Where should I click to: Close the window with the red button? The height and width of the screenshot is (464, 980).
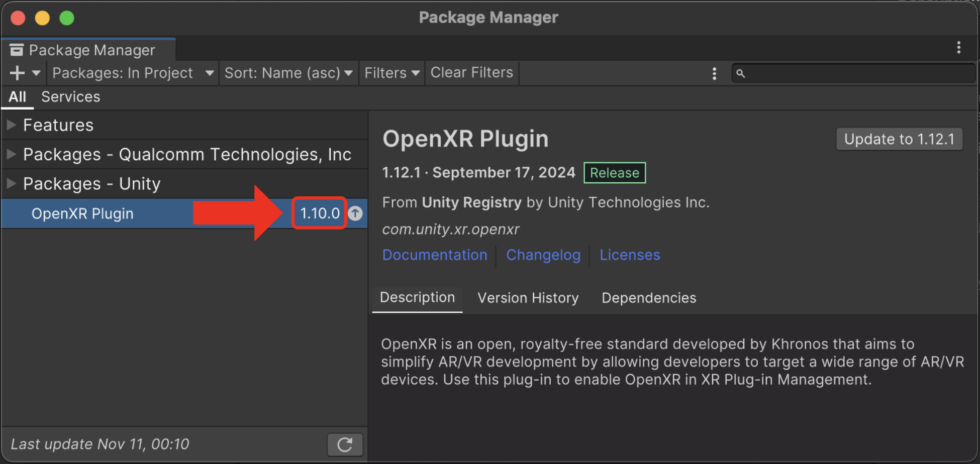point(18,18)
